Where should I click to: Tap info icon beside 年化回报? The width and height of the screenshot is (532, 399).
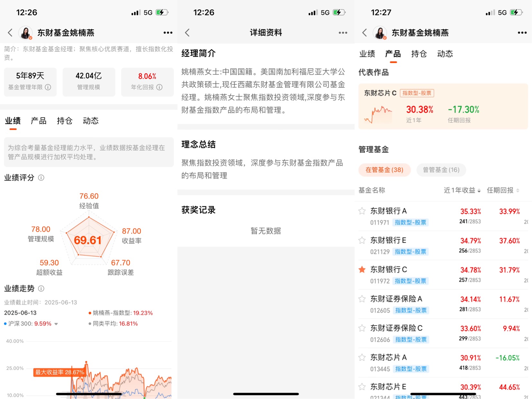tap(159, 87)
